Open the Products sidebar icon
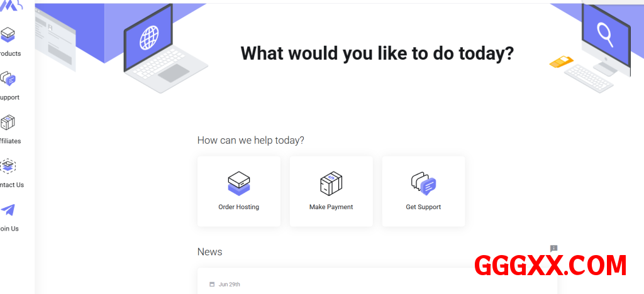This screenshot has height=294, width=644. [8, 35]
